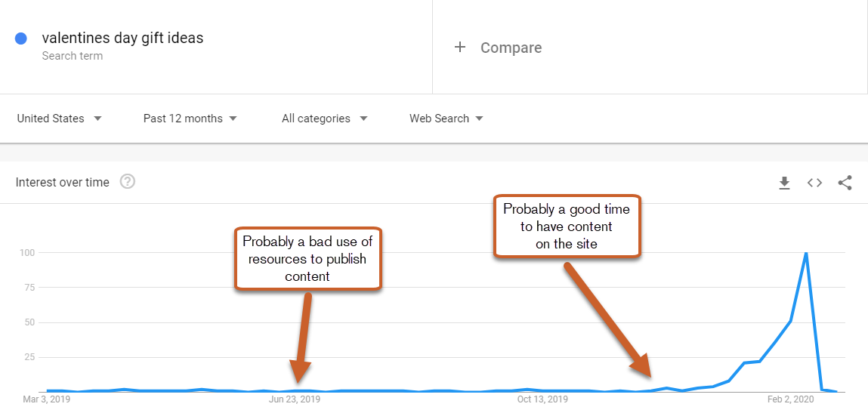Viewport: 868px width, 413px height.
Task: Click the peak point at 100 on chart
Action: 806,254
